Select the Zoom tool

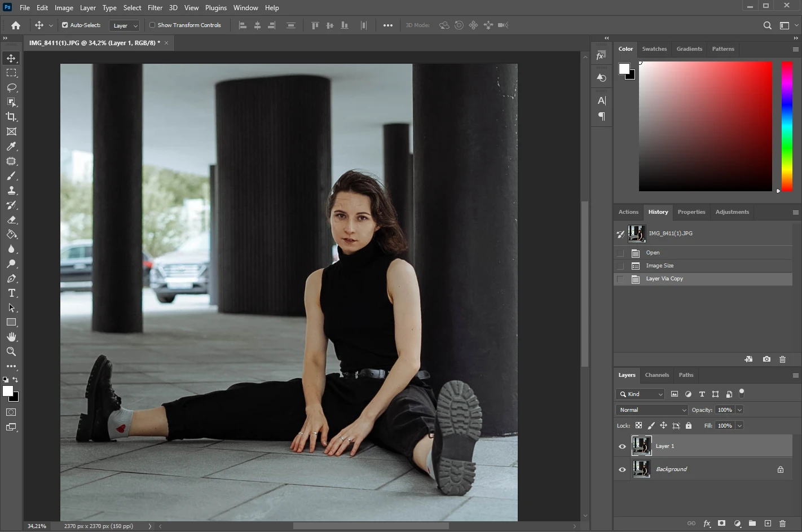(11, 351)
